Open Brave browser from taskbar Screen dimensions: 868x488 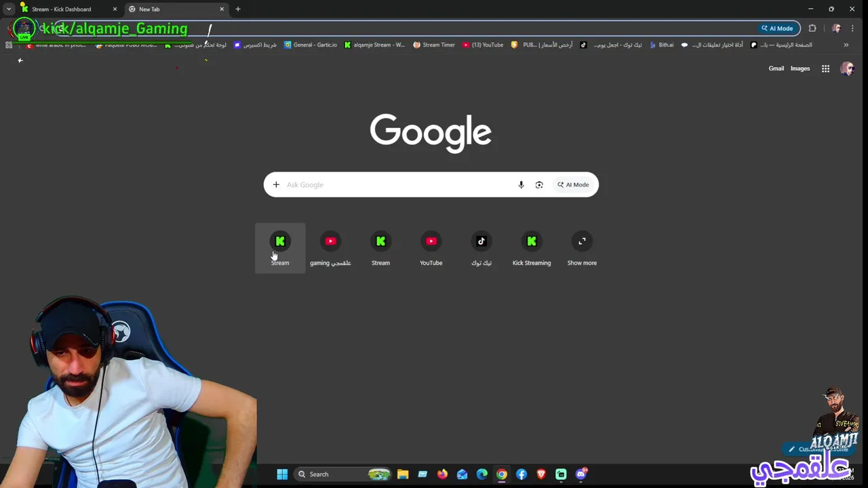click(x=541, y=474)
